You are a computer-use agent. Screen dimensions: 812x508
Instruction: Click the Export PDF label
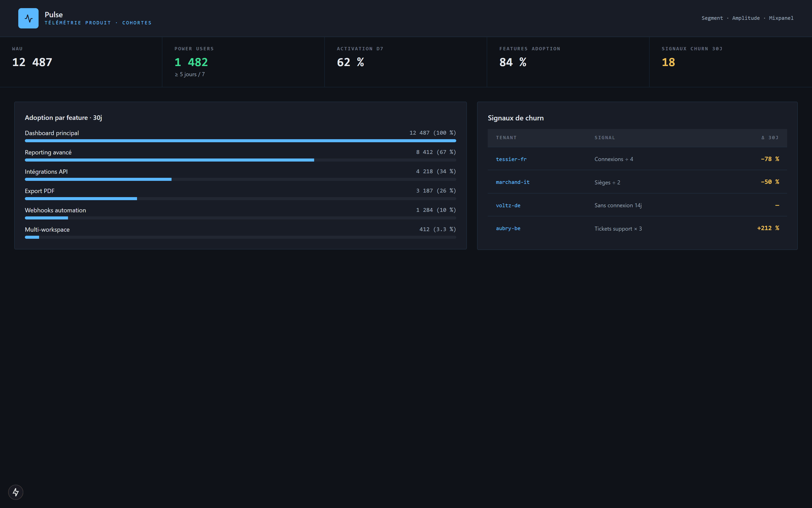coord(40,191)
